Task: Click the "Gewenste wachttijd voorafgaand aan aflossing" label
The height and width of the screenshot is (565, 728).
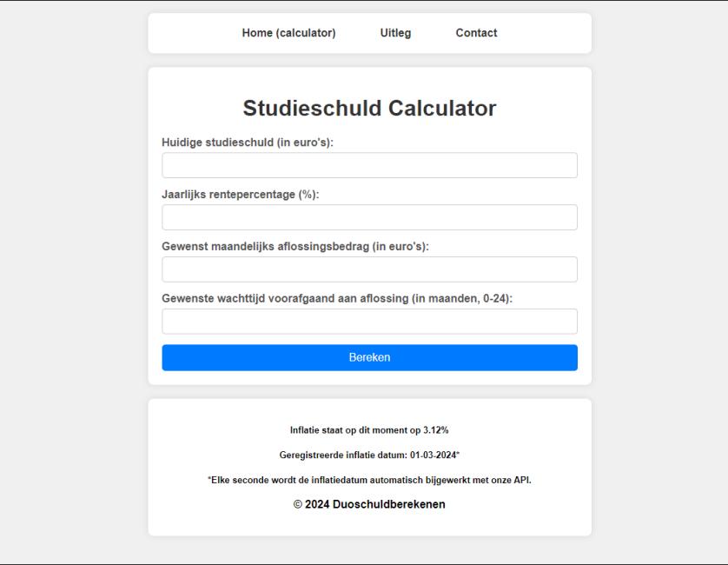Action: click(337, 299)
